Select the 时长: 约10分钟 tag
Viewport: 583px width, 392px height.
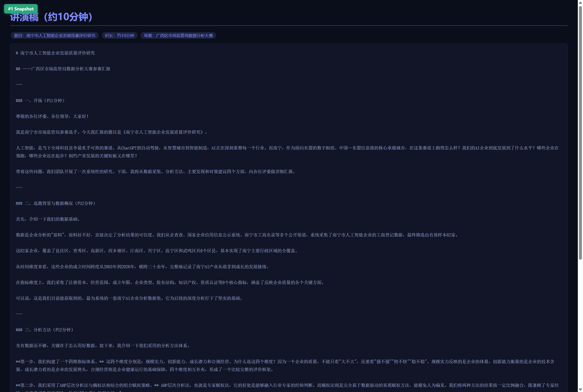[119, 35]
